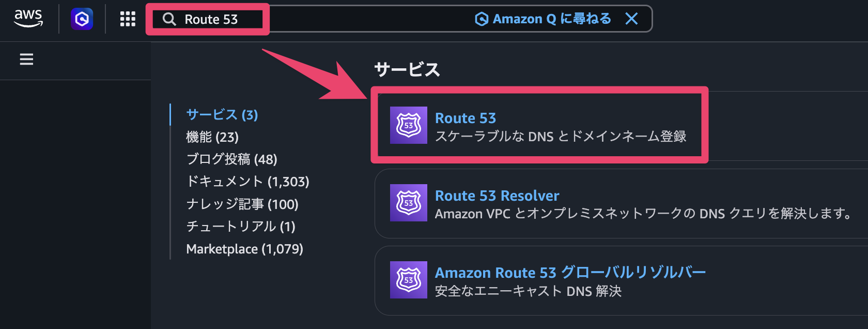Screen dimensions: 868x329
Task: Click the AWS home logo
Action: pyautogui.click(x=29, y=19)
